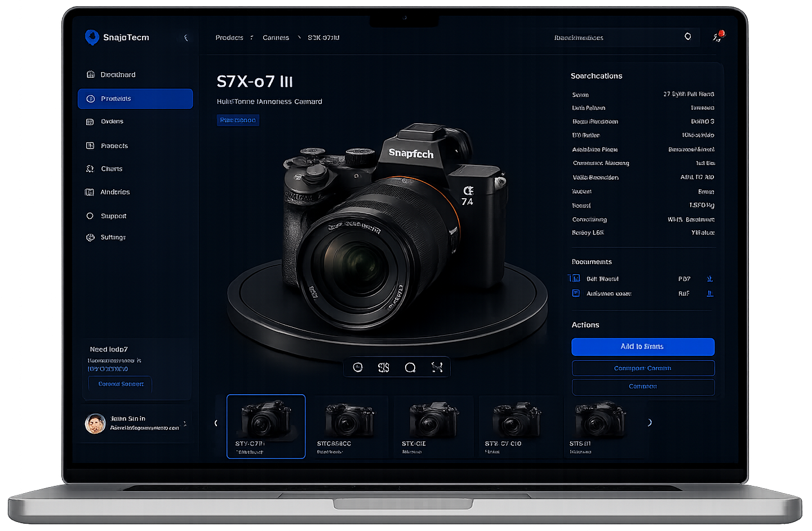812x531 pixels.
Task: Navigate to the Cannees breadcrumb
Action: (x=276, y=38)
